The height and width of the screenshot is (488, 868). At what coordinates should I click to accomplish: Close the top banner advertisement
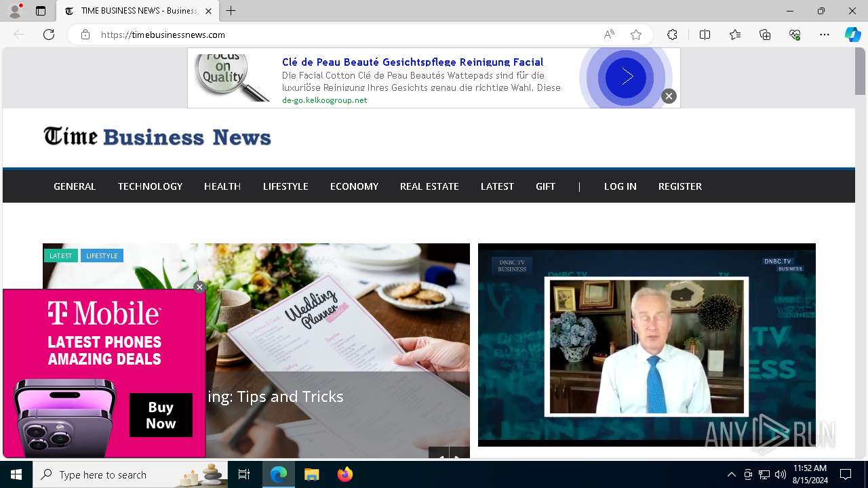point(669,96)
